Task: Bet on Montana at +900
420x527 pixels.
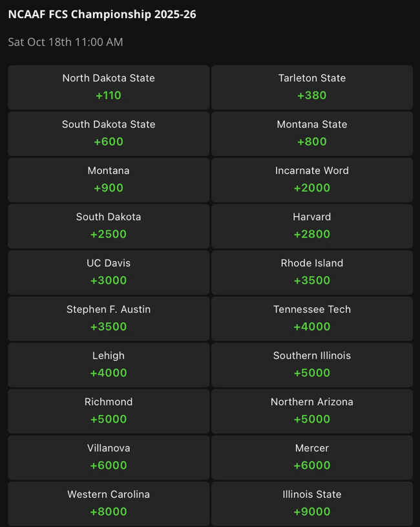Action: coord(109,180)
